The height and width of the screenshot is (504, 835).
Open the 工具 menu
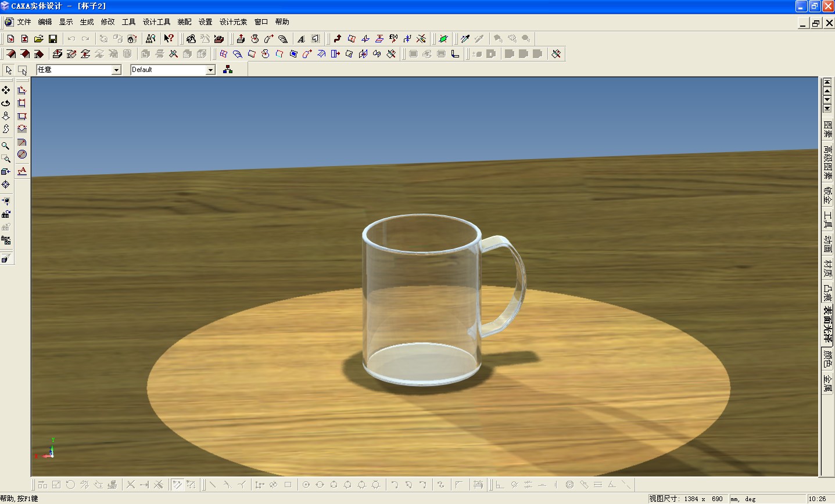(x=128, y=22)
